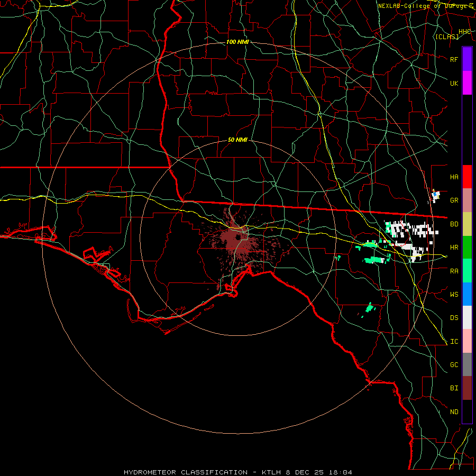
Task: Select the BD legend label
Action: (x=454, y=224)
